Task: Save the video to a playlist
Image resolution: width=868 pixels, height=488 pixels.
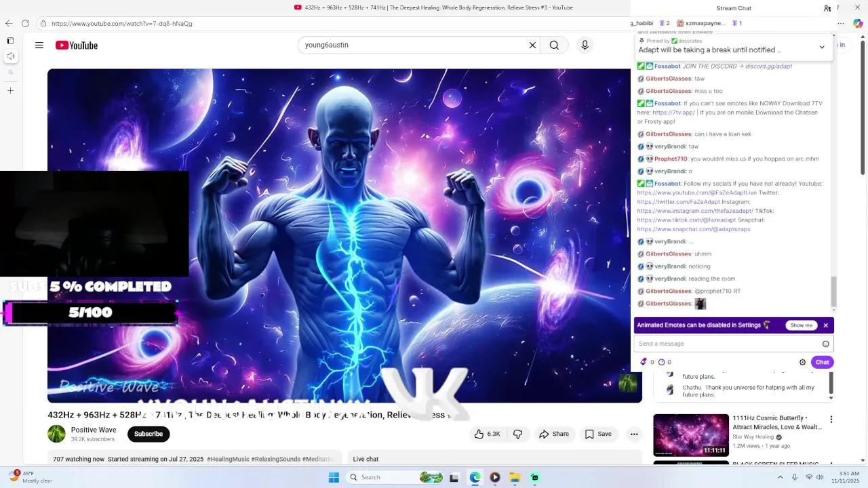Action: [598, 434]
